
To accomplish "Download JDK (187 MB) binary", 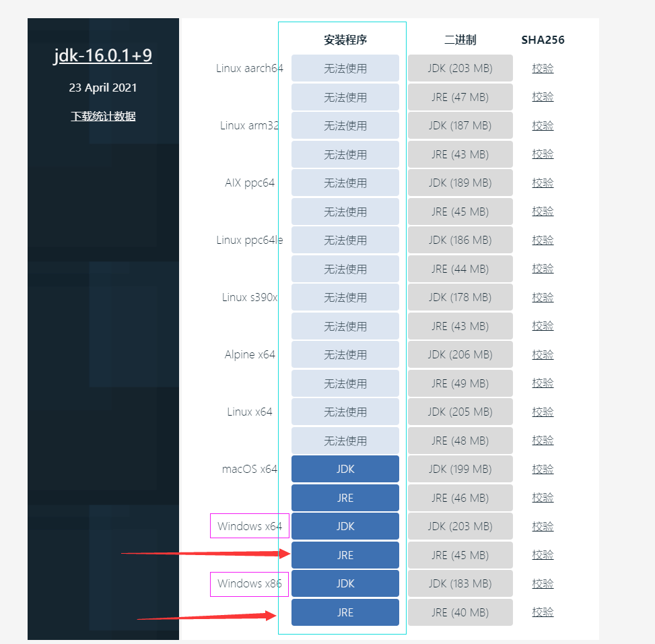I will coord(460,125).
